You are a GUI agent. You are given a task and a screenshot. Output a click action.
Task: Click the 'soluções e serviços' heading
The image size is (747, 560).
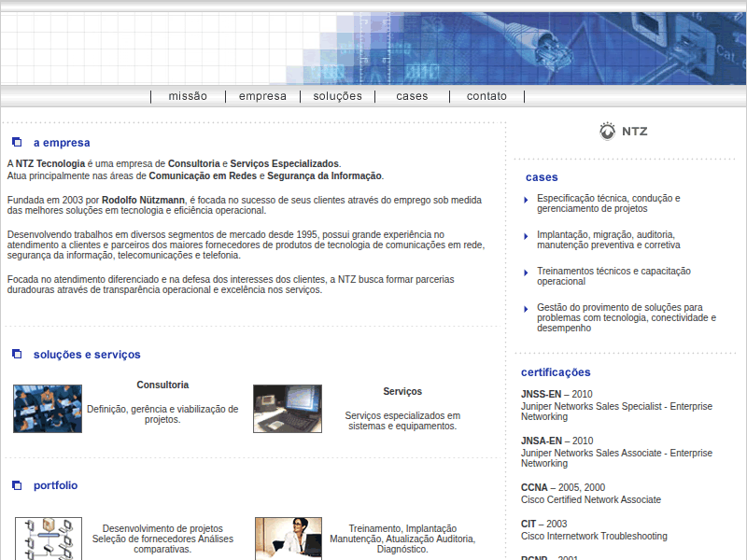pos(87,355)
